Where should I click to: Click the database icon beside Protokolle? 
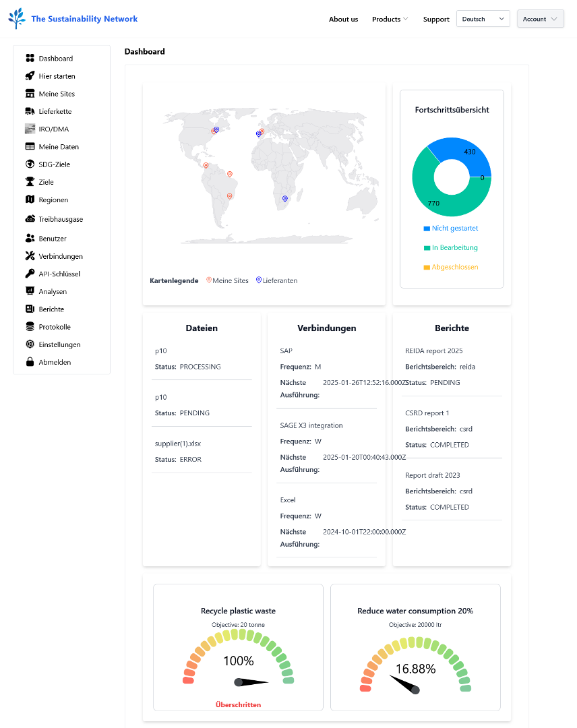30,326
